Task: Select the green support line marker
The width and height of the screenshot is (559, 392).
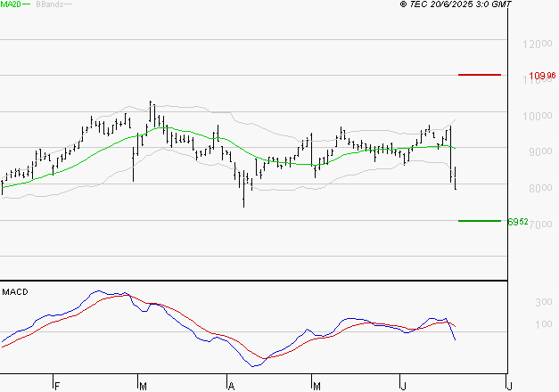Action: 479,220
